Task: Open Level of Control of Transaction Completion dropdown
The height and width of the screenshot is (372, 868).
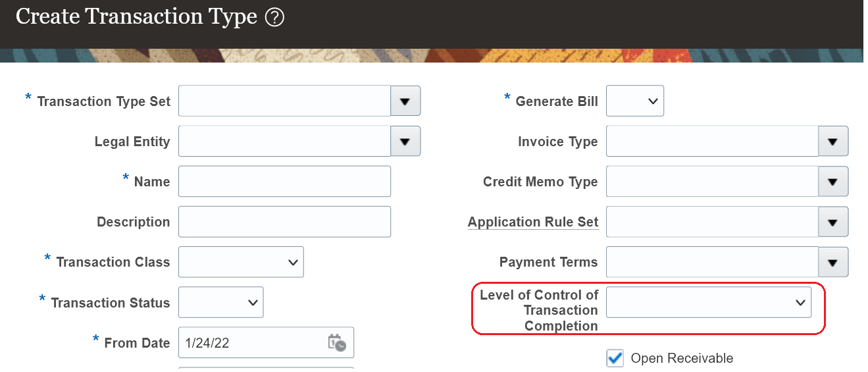Action: pyautogui.click(x=708, y=303)
